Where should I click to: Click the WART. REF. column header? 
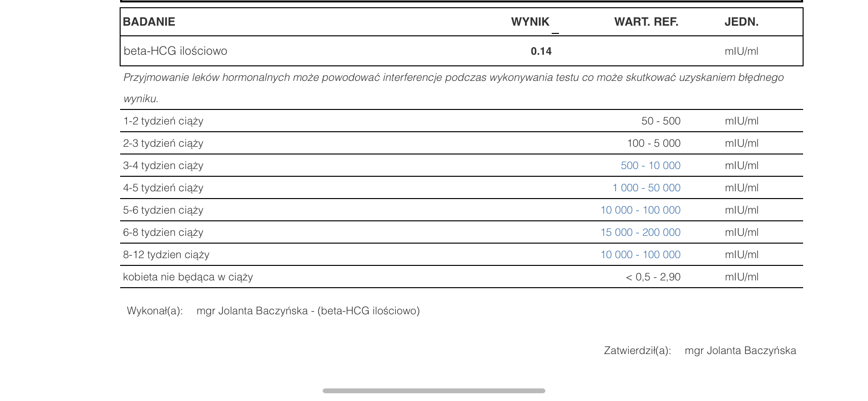click(646, 22)
